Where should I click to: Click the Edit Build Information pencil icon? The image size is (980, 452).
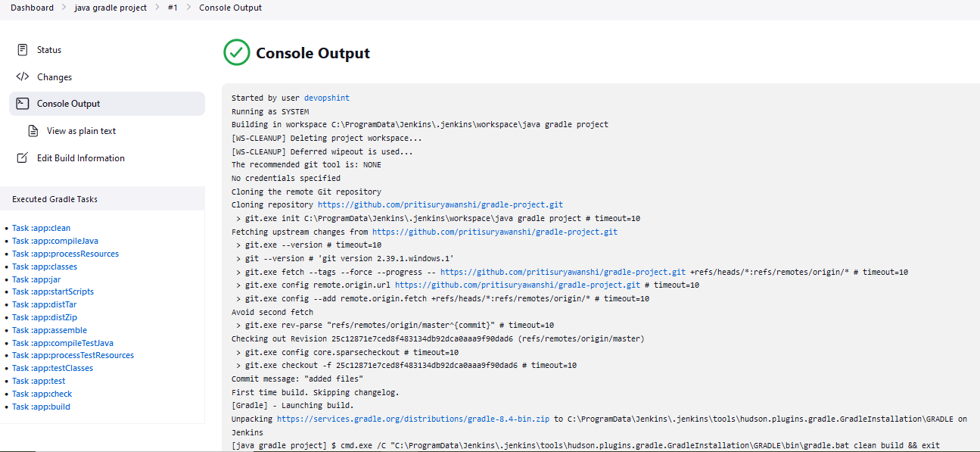pyautogui.click(x=21, y=157)
